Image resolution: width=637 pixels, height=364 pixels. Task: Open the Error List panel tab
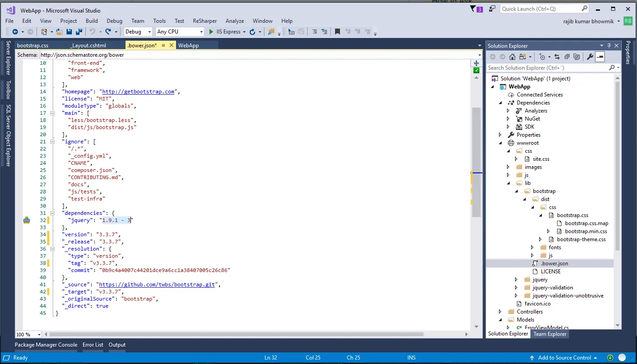coord(93,345)
